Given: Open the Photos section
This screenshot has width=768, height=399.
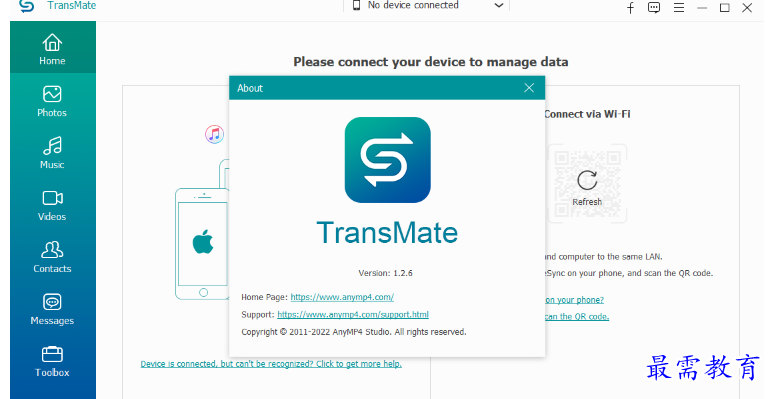Looking at the screenshot, I should (x=52, y=100).
